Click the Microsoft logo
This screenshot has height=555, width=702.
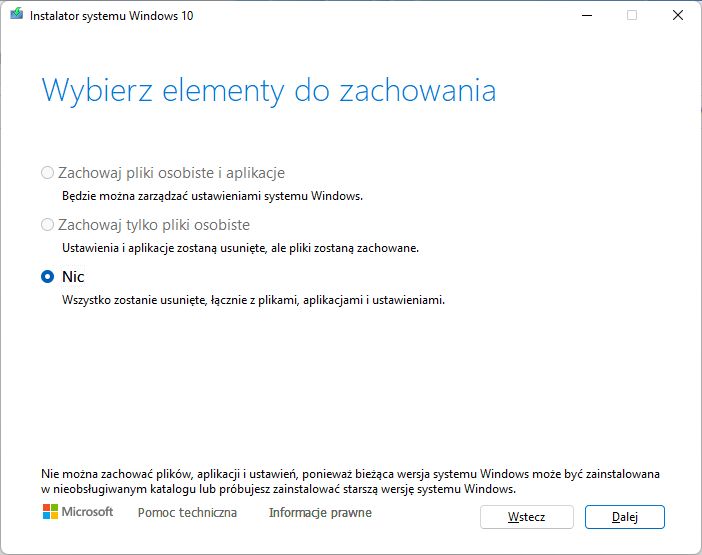(x=78, y=512)
